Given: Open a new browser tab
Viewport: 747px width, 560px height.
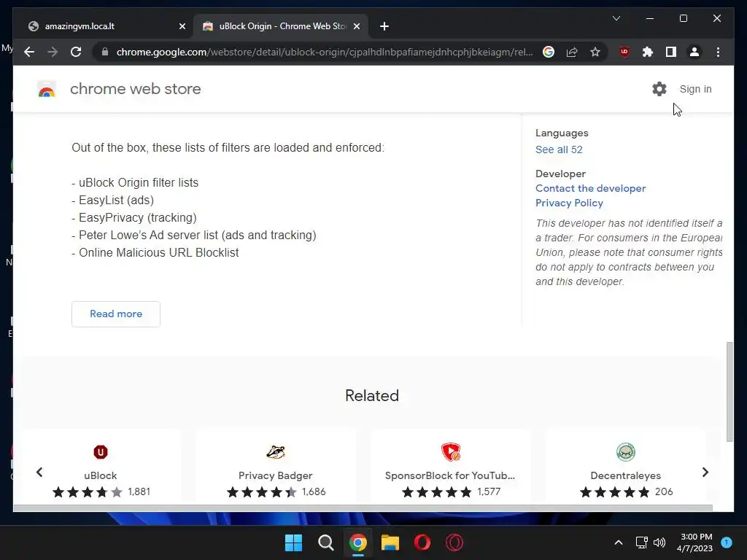Looking at the screenshot, I should (384, 26).
